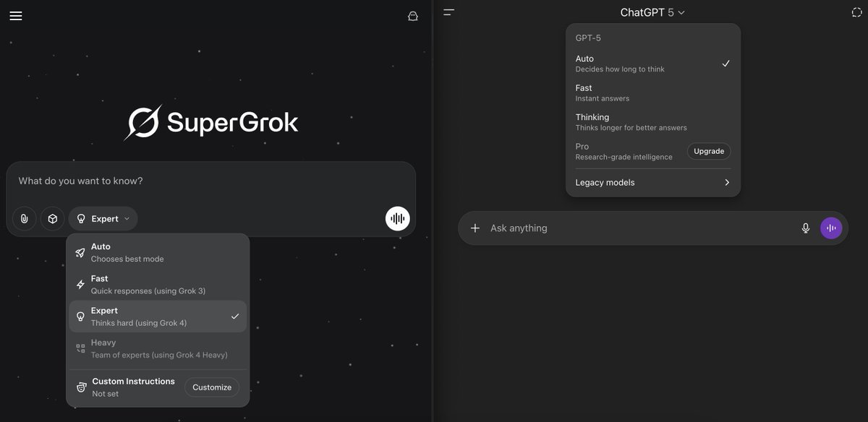Open Grok private chat ghost icon

[x=413, y=16]
